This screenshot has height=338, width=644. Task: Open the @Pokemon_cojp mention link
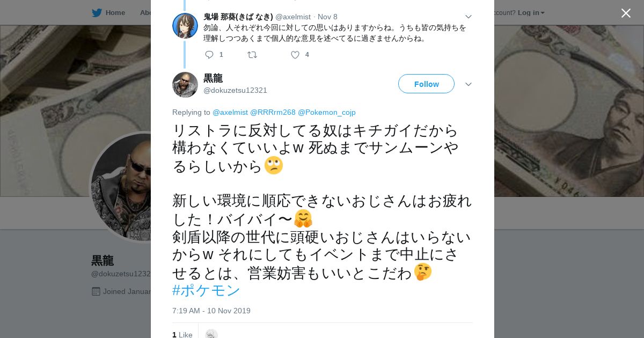click(326, 112)
